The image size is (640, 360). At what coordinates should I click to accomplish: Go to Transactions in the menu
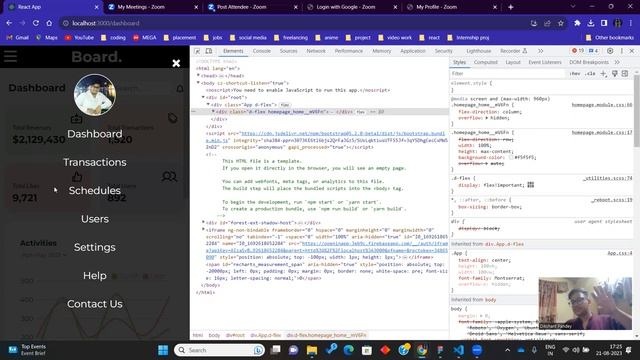pos(95,162)
